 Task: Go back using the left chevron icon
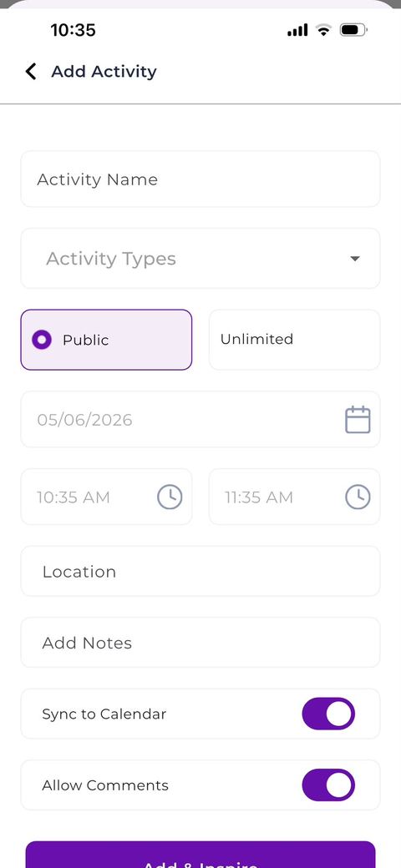point(31,72)
